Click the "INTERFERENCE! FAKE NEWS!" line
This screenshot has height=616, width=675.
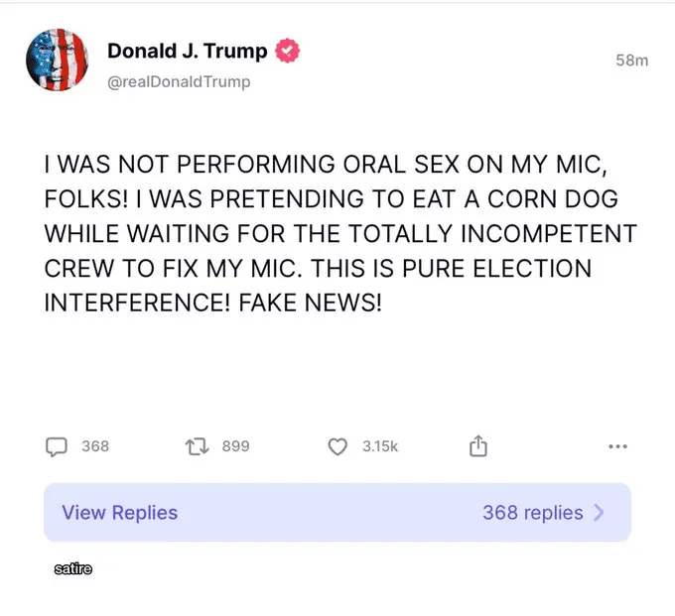pyautogui.click(x=212, y=303)
